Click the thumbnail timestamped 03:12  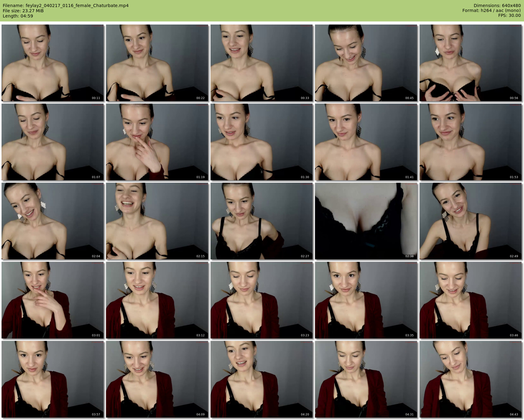(157, 300)
